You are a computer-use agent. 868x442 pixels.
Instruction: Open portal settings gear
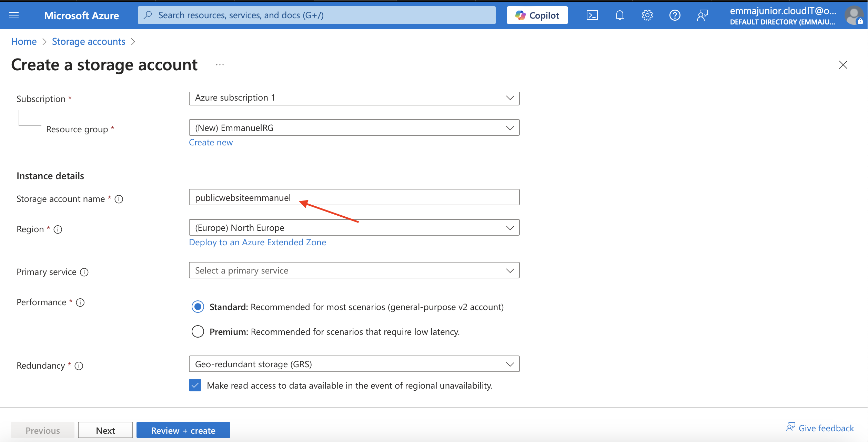[x=647, y=15]
